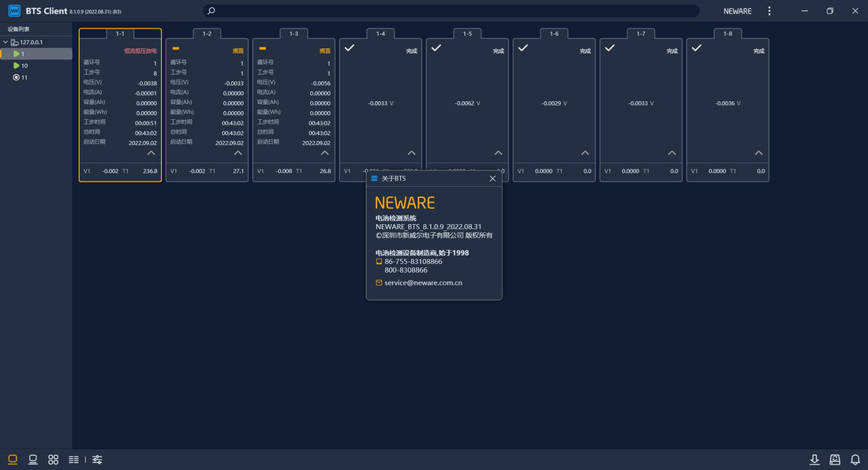
Task: Select device 11 in the device list
Action: click(36, 77)
